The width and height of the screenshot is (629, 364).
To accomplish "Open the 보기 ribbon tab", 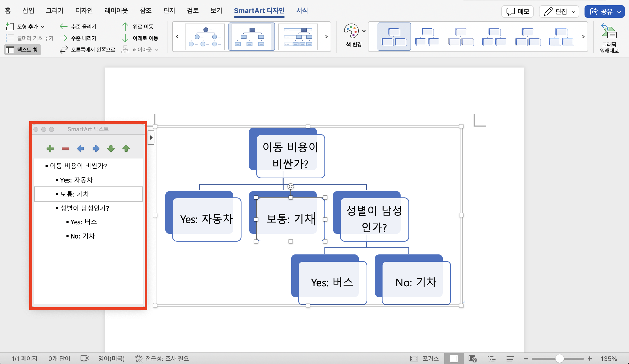I will [216, 11].
